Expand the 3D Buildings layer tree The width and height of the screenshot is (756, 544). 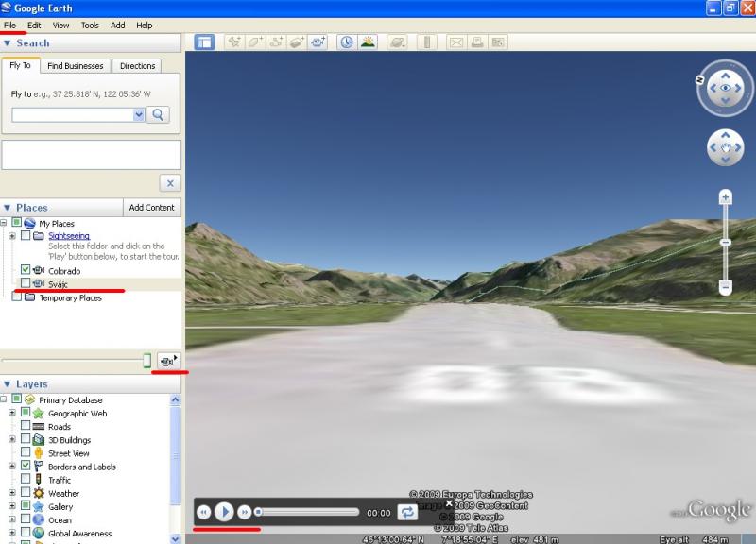pyautogui.click(x=12, y=440)
